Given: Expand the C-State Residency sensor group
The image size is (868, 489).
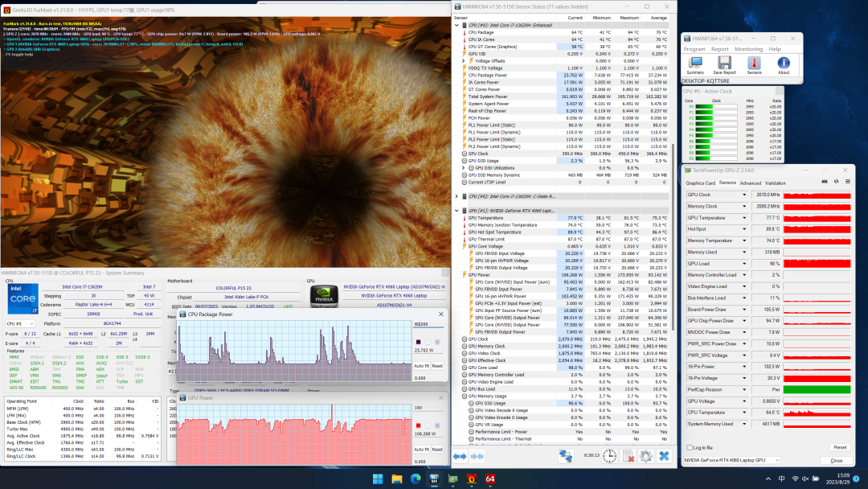Looking at the screenshot, I should [x=457, y=195].
